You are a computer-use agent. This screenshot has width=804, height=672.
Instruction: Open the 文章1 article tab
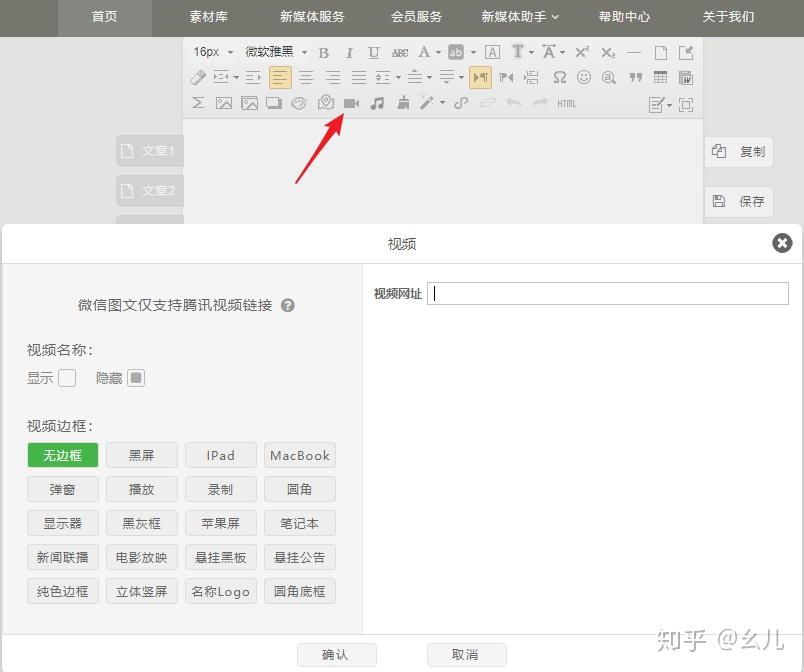tap(149, 151)
